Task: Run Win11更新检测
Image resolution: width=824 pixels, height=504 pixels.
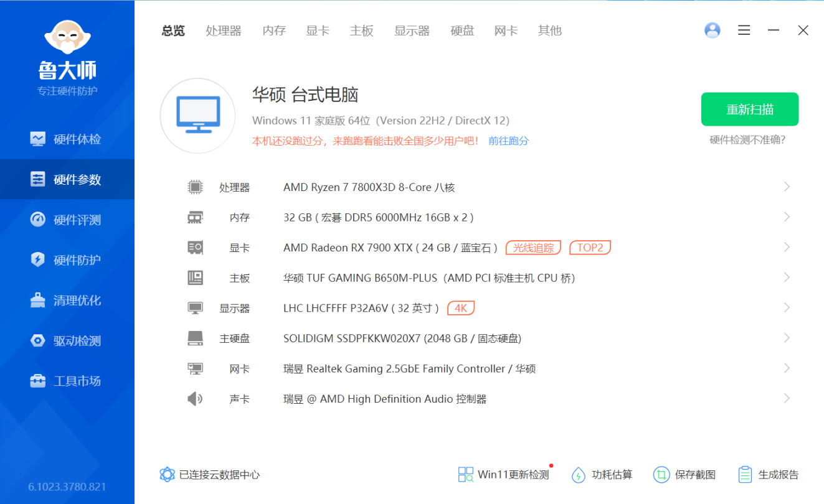Action: pos(504,475)
